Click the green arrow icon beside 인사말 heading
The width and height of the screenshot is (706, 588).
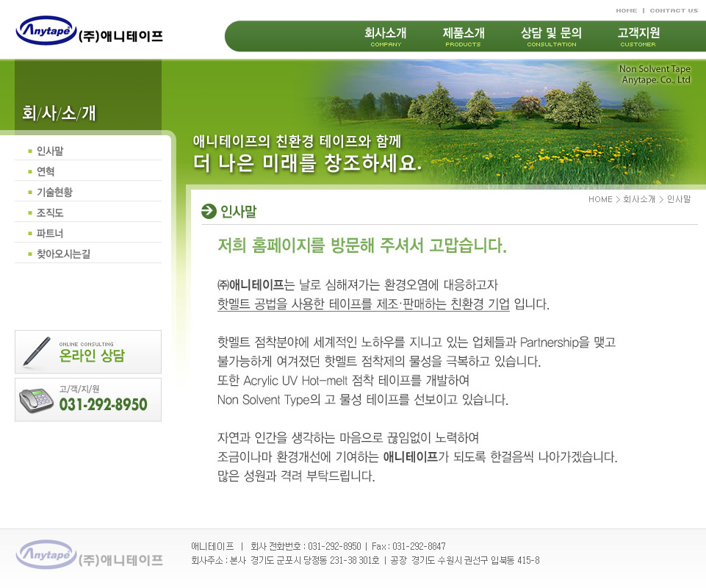[x=209, y=211]
